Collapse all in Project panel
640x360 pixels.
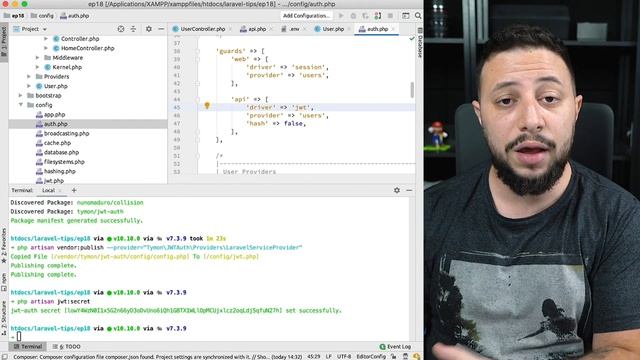point(133,29)
